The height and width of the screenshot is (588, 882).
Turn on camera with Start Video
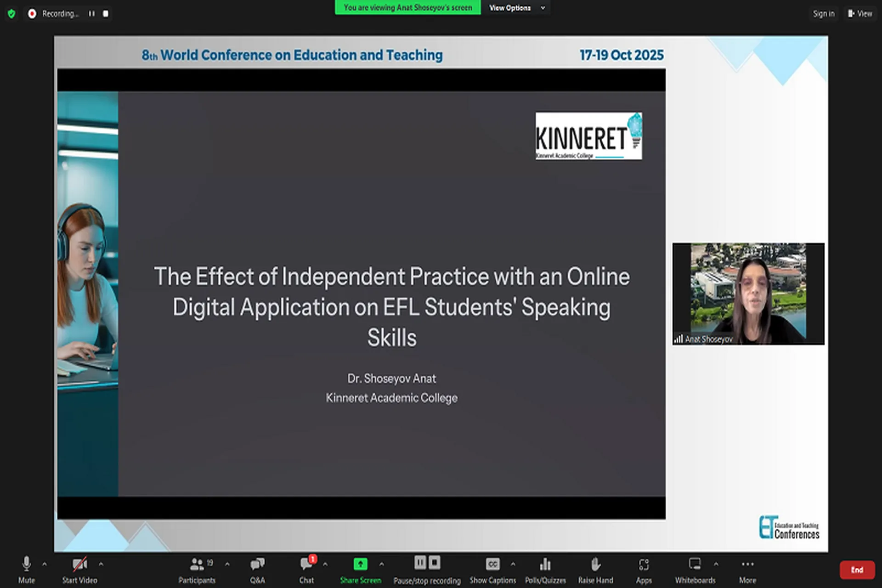79,564
